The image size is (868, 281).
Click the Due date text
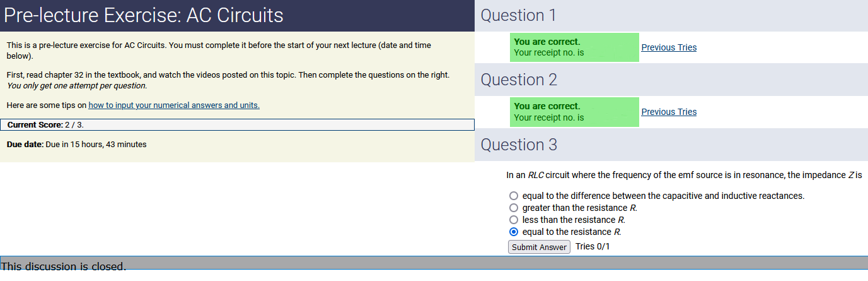(x=76, y=145)
